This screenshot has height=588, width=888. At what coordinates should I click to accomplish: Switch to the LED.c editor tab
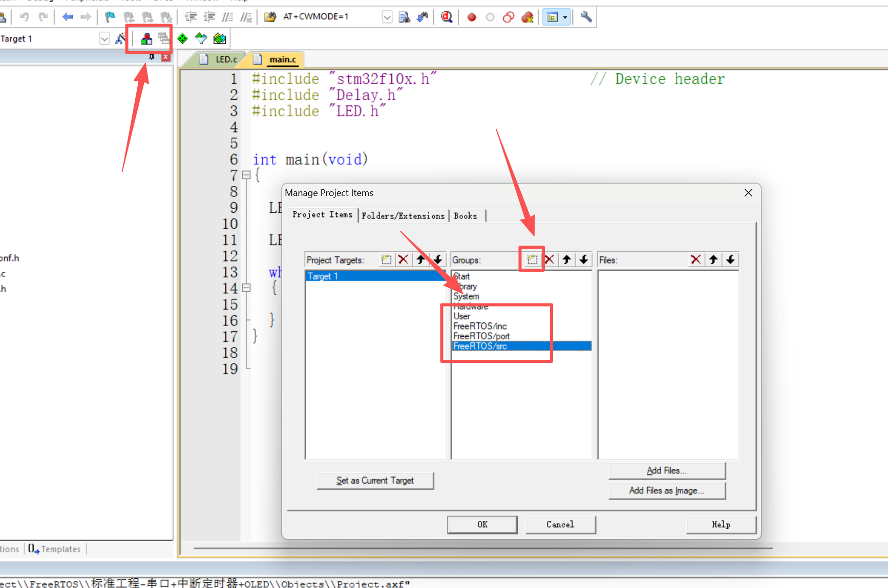(220, 59)
